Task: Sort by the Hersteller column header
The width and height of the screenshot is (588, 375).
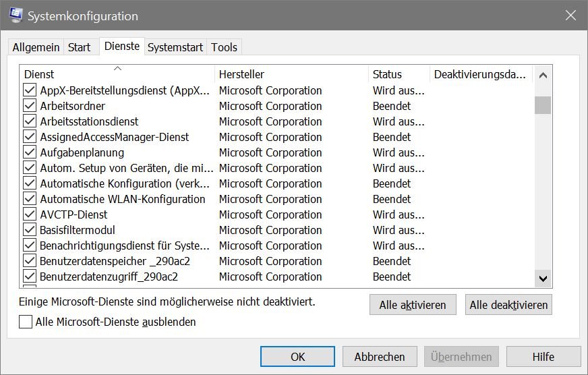Action: [x=292, y=74]
